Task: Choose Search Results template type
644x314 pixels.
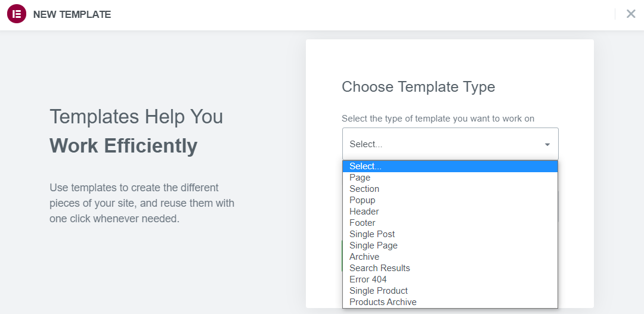Action: [450, 268]
